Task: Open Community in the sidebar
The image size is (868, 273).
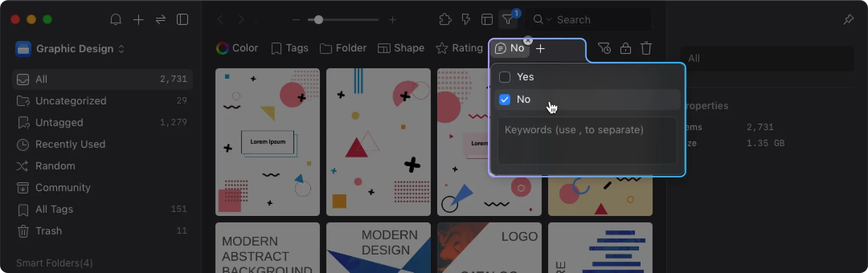Action: [x=103, y=188]
